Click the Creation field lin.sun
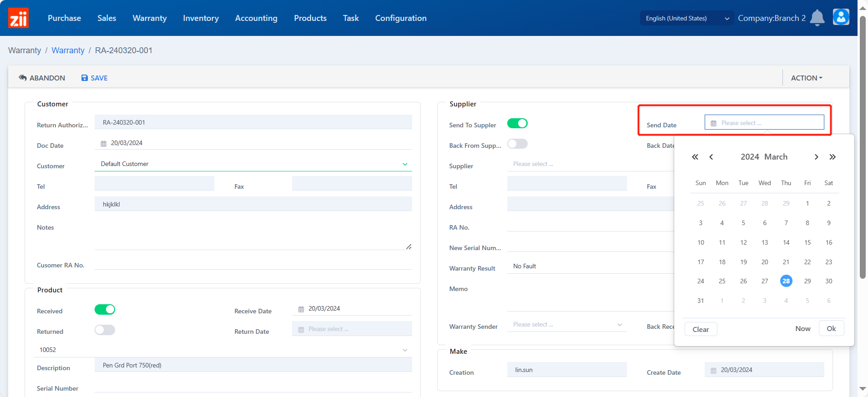The height and width of the screenshot is (397, 868). tap(567, 370)
